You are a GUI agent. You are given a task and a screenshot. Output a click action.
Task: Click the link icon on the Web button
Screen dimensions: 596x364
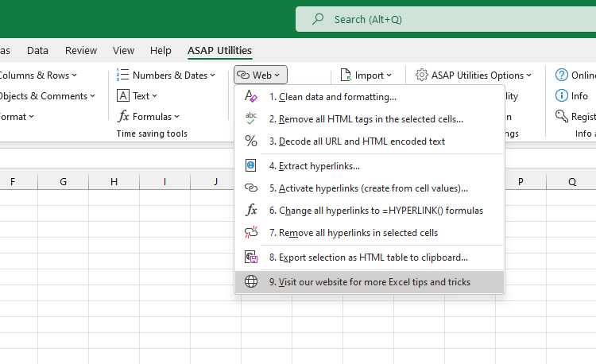pos(243,76)
